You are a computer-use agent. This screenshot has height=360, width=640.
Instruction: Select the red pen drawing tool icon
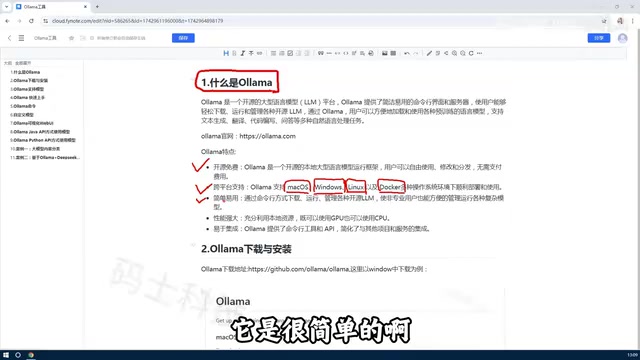(429, 53)
